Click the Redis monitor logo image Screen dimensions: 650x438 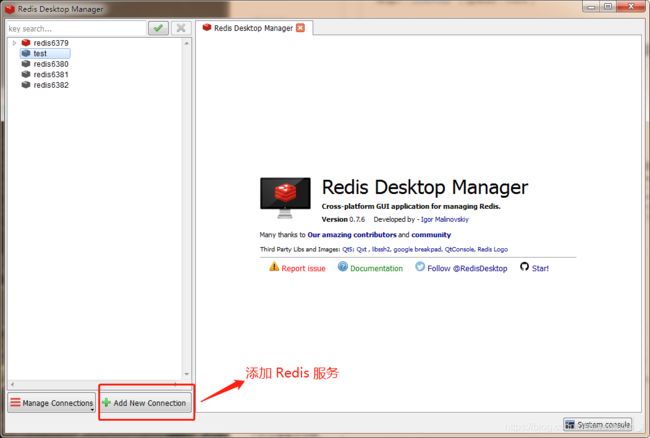285,198
